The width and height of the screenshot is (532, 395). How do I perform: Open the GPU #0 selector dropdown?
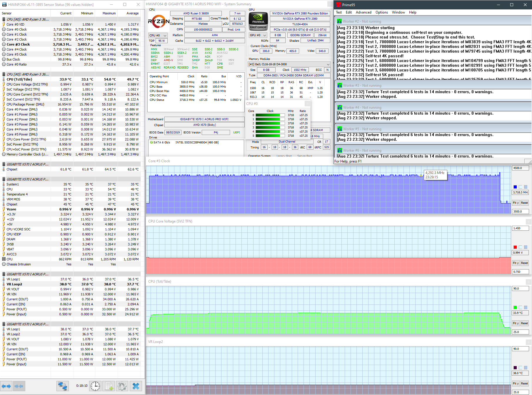pyautogui.click(x=258, y=35)
